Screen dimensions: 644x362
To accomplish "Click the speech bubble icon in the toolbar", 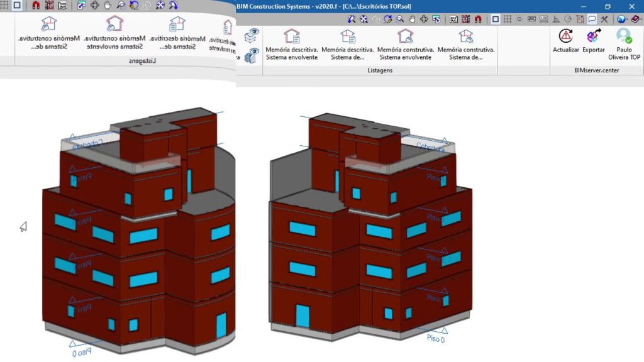I will click(592, 19).
